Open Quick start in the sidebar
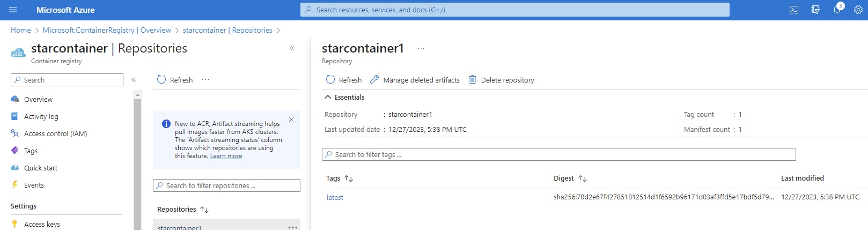 tap(41, 168)
